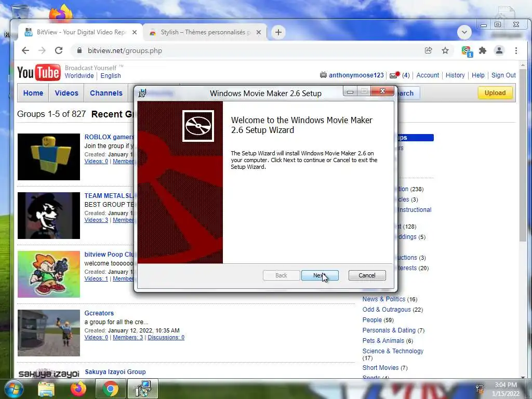
Task: Open the Chrome profile avatar
Action: pos(499,50)
